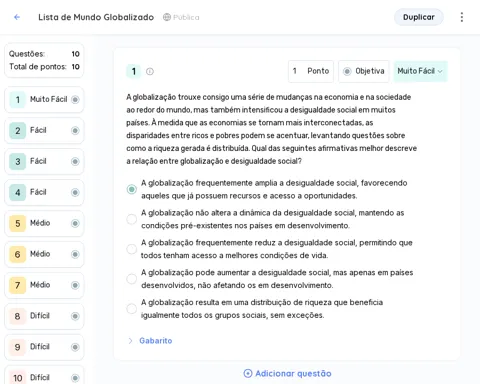
Task: Click the plus icon in Adicionar questão
Action: point(248,373)
